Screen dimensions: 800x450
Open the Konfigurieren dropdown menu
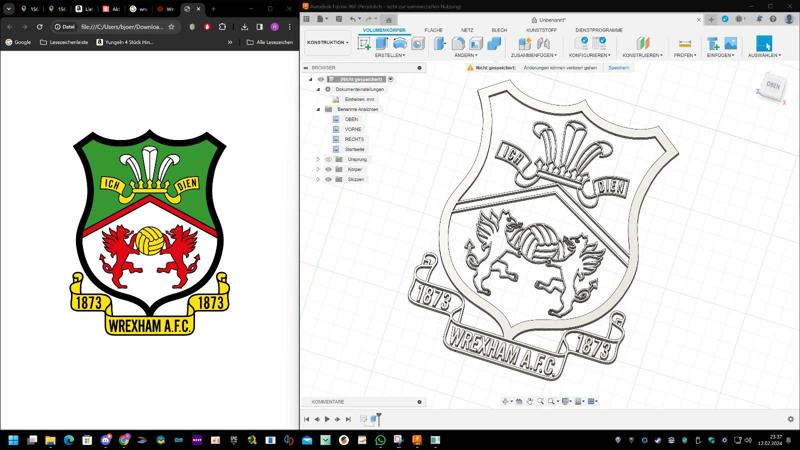pyautogui.click(x=589, y=55)
